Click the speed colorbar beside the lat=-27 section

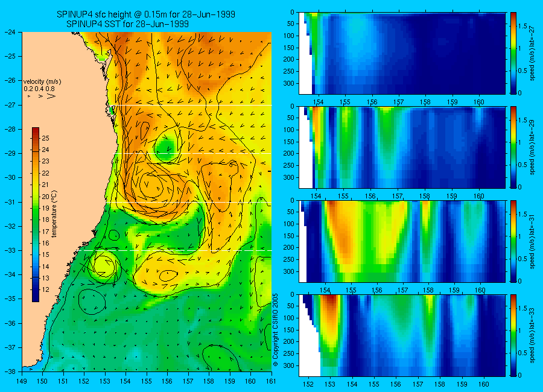(513, 53)
